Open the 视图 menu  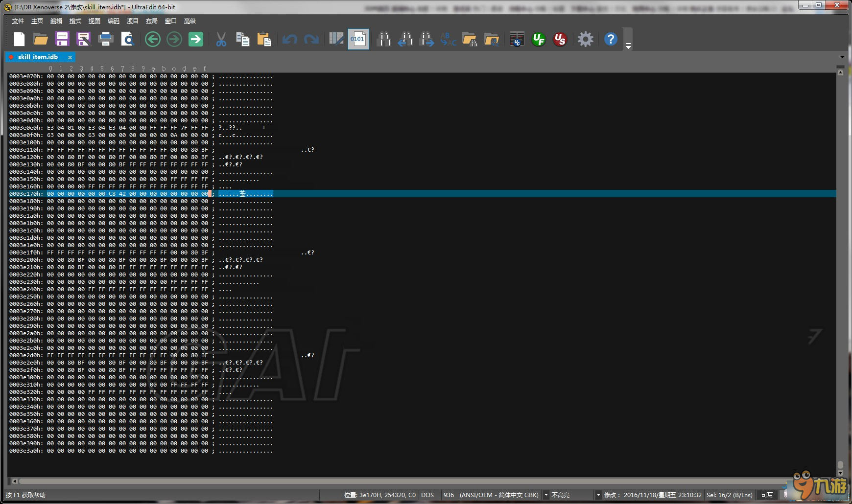point(95,21)
